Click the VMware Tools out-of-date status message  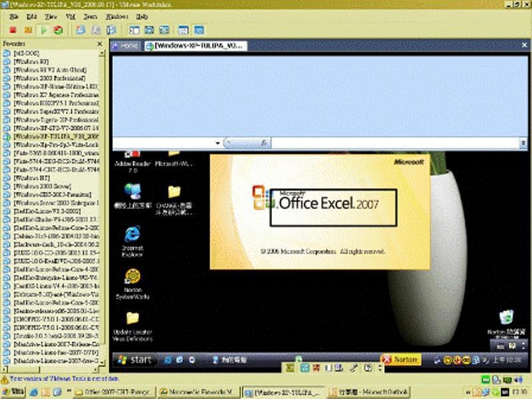[65, 378]
